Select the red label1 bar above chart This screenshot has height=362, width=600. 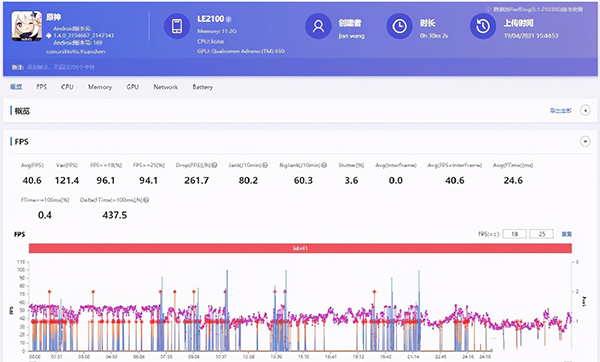coord(300,248)
